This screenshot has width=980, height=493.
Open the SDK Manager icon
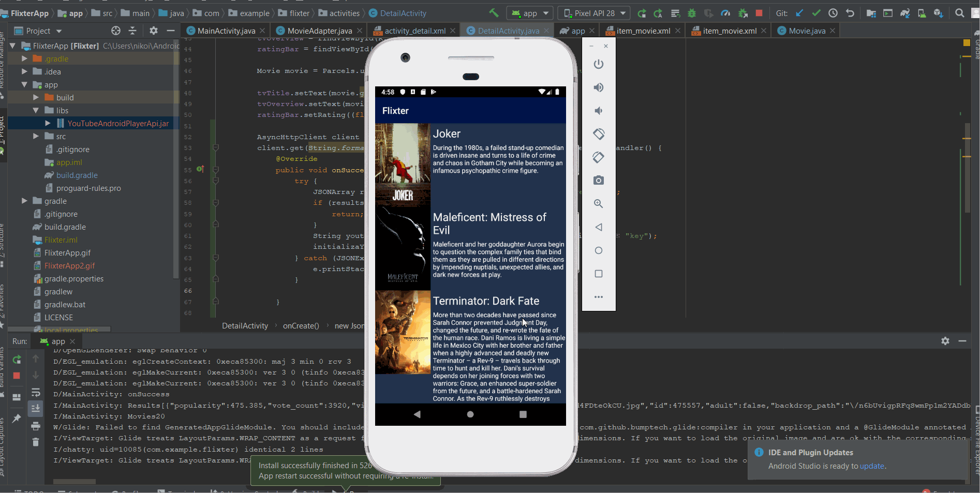pos(938,13)
